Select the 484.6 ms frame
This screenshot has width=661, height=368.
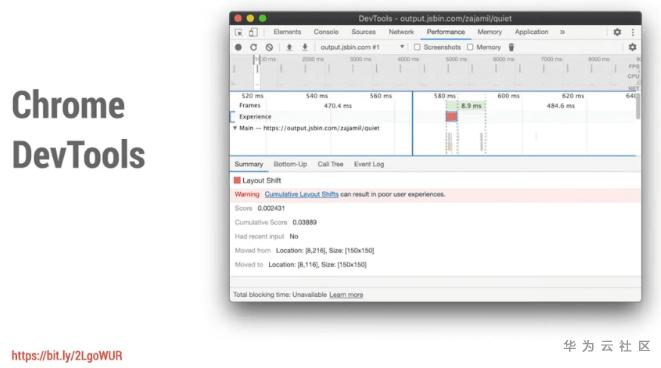tap(561, 106)
